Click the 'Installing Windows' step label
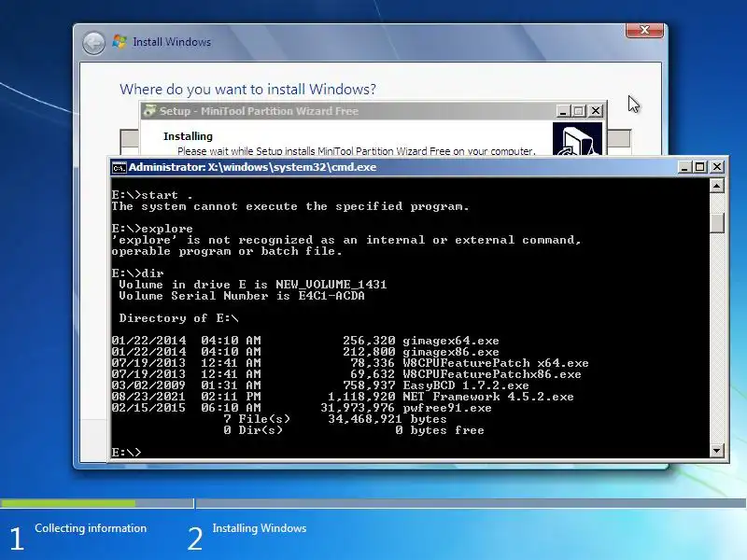The height and width of the screenshot is (560, 747). tap(260, 528)
